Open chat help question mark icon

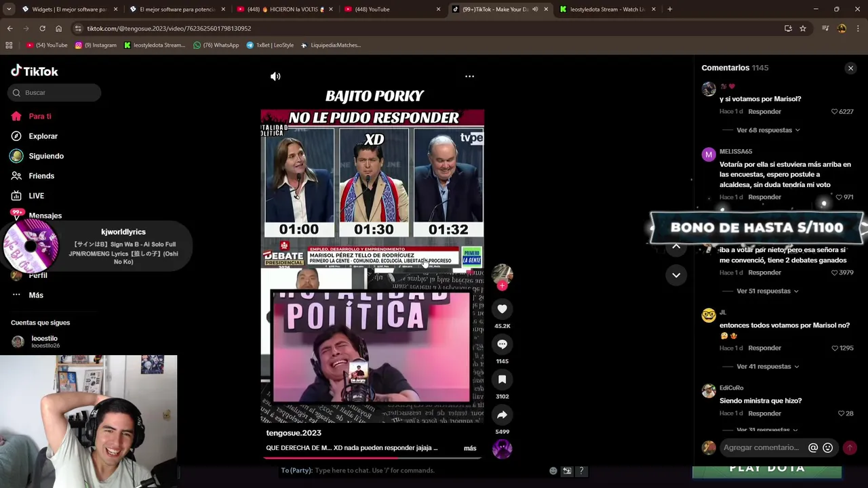pyautogui.click(x=581, y=470)
